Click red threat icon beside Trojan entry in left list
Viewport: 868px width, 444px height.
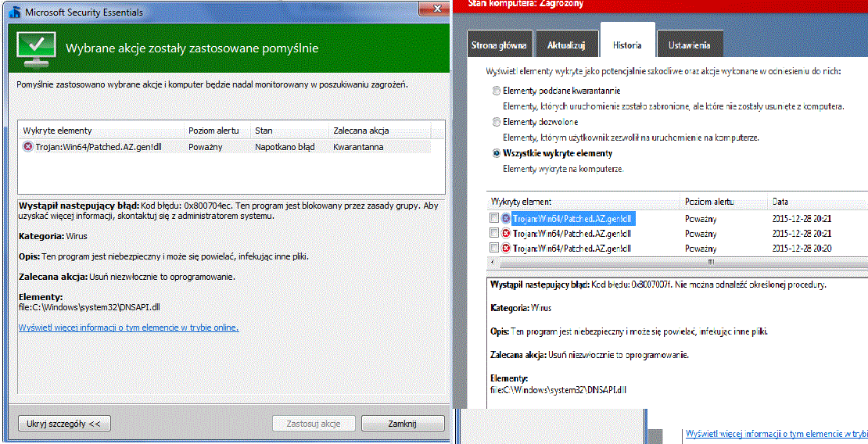click(x=27, y=147)
